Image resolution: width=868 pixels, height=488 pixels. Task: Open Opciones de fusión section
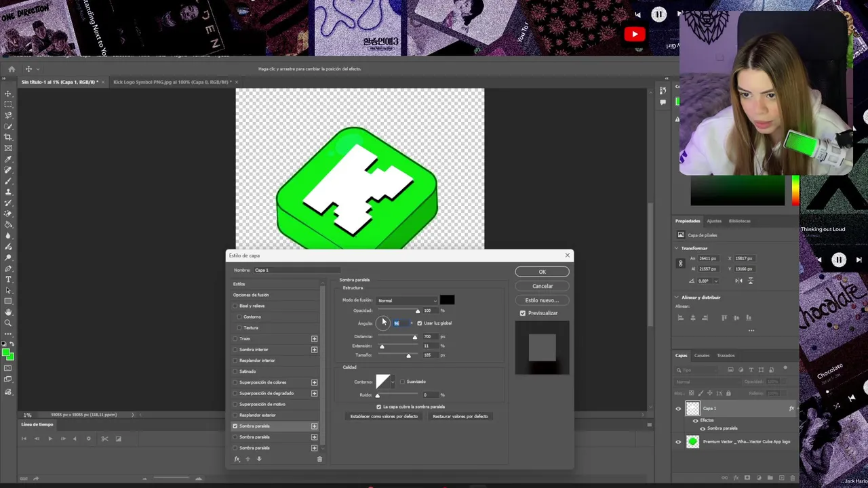click(251, 295)
